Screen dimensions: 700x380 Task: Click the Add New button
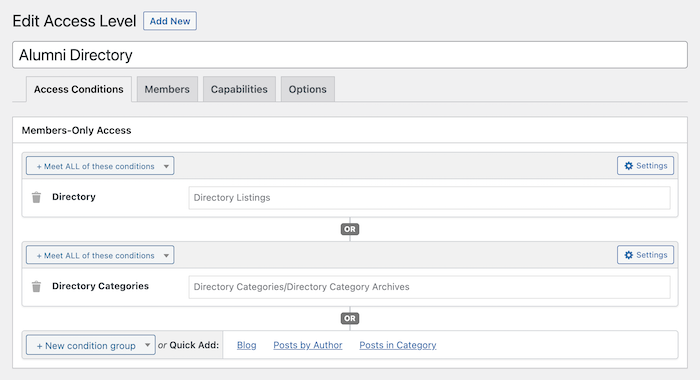[170, 21]
